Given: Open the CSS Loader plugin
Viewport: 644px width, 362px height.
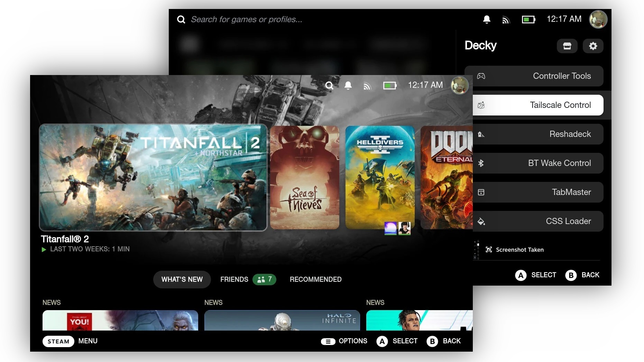Looking at the screenshot, I should click(538, 221).
